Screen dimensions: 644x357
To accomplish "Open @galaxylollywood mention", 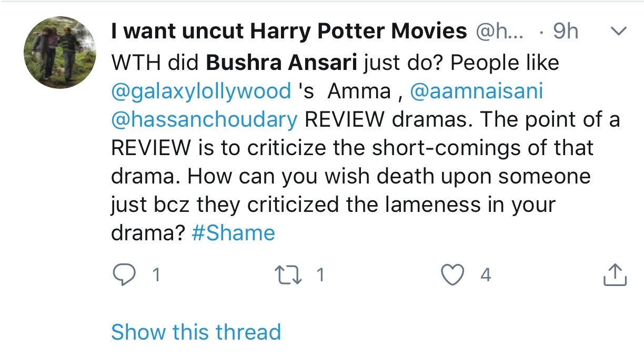I will 201,92.
